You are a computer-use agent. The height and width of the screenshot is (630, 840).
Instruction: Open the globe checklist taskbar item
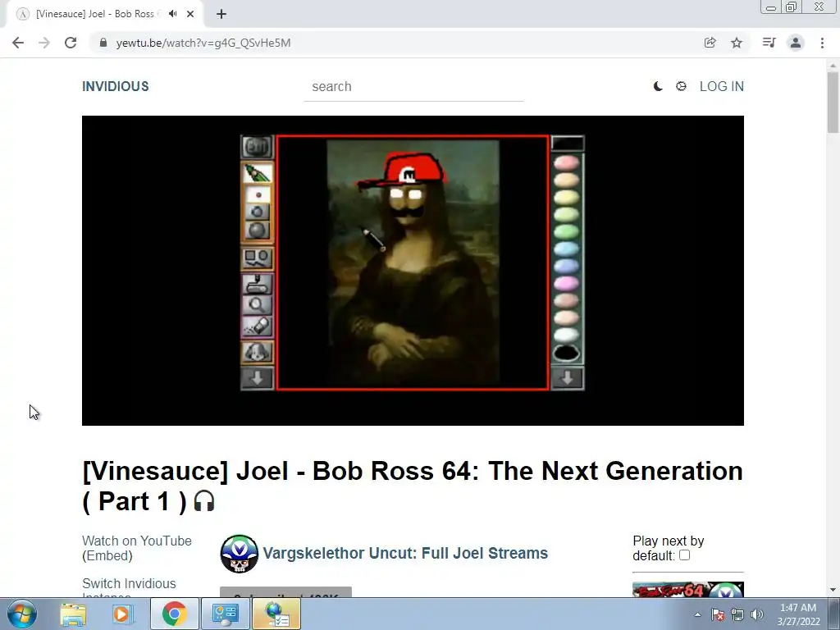click(276, 614)
